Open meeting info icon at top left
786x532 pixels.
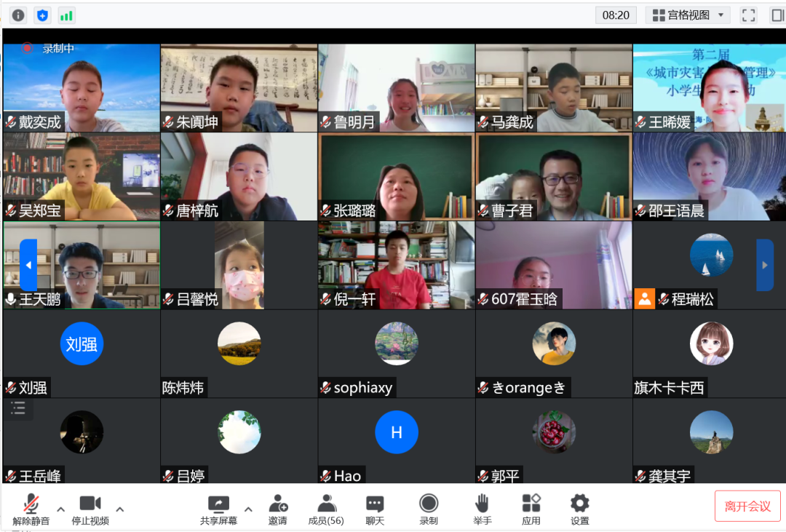[x=18, y=15]
